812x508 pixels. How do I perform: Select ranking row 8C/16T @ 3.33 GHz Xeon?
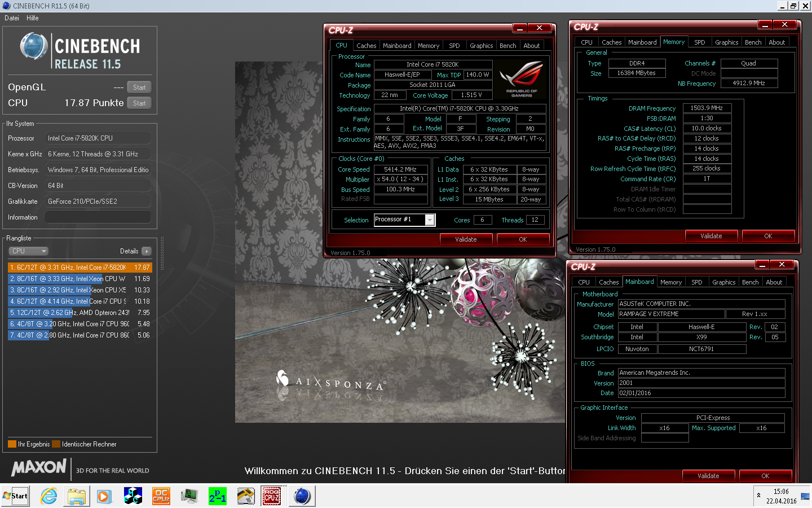pos(80,279)
